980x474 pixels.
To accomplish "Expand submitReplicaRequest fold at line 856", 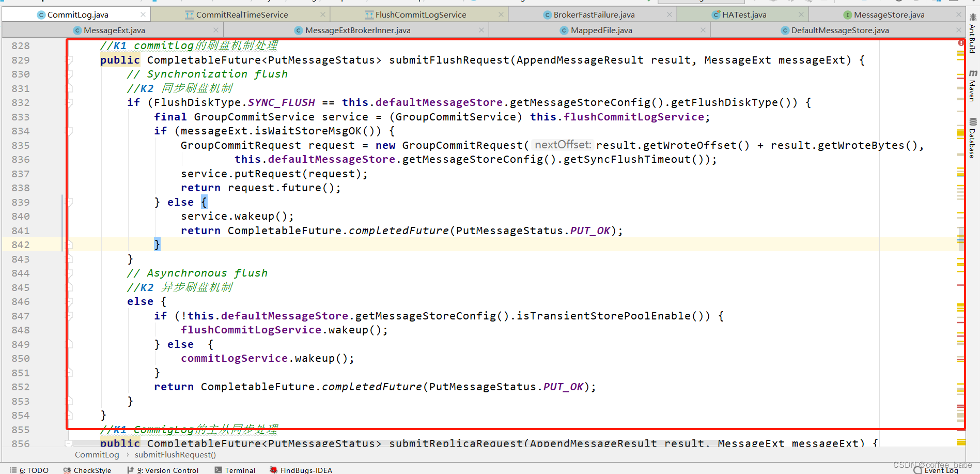I will (x=69, y=443).
